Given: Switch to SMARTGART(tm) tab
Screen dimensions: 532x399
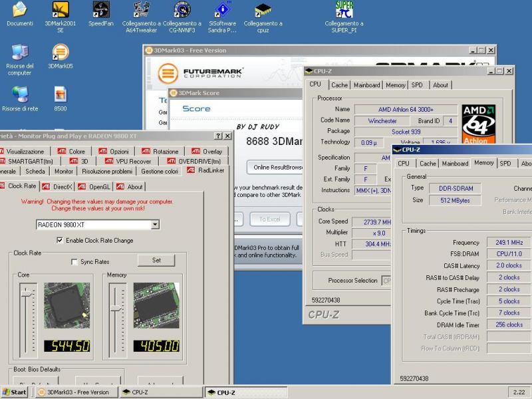Looking at the screenshot, I should click(x=30, y=161).
